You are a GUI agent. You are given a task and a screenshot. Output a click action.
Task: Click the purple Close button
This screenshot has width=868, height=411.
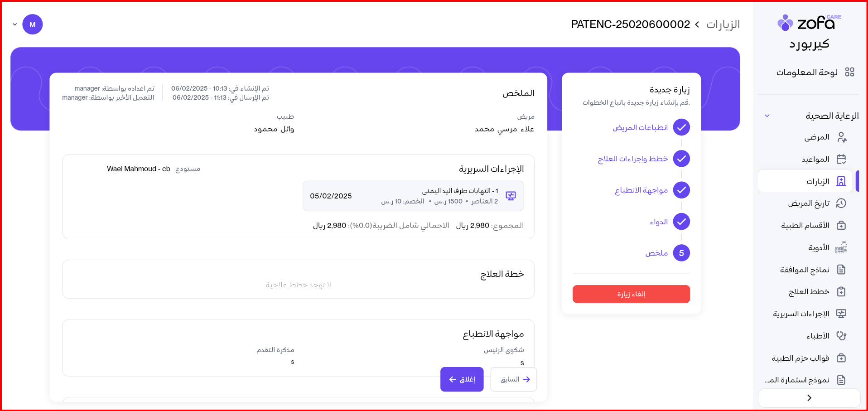[462, 379]
